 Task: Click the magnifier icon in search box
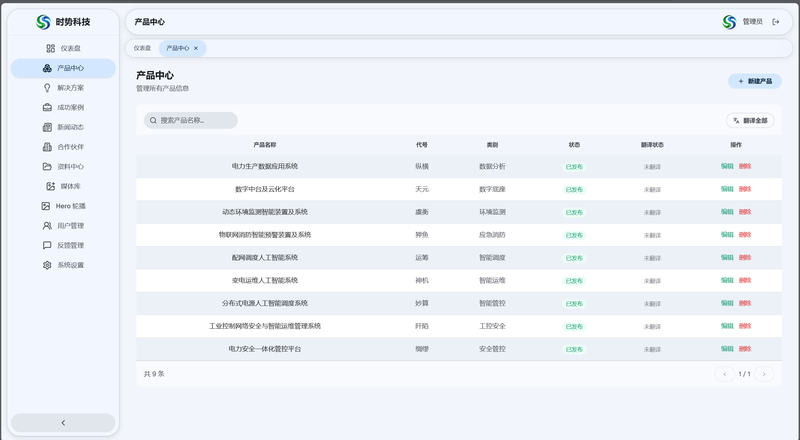tap(153, 120)
